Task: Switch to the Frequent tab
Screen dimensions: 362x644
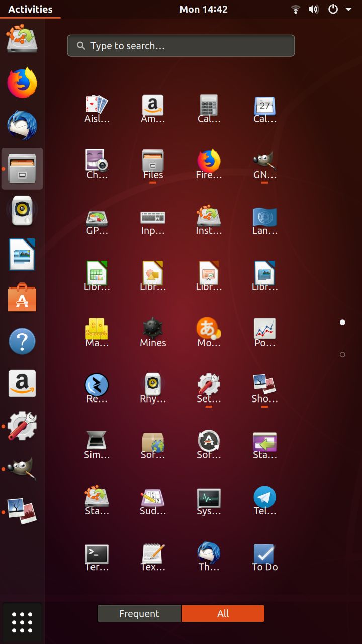Action: point(139,613)
